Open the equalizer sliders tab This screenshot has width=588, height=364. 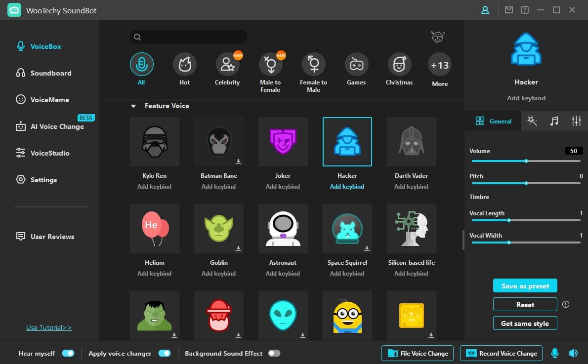(x=576, y=121)
